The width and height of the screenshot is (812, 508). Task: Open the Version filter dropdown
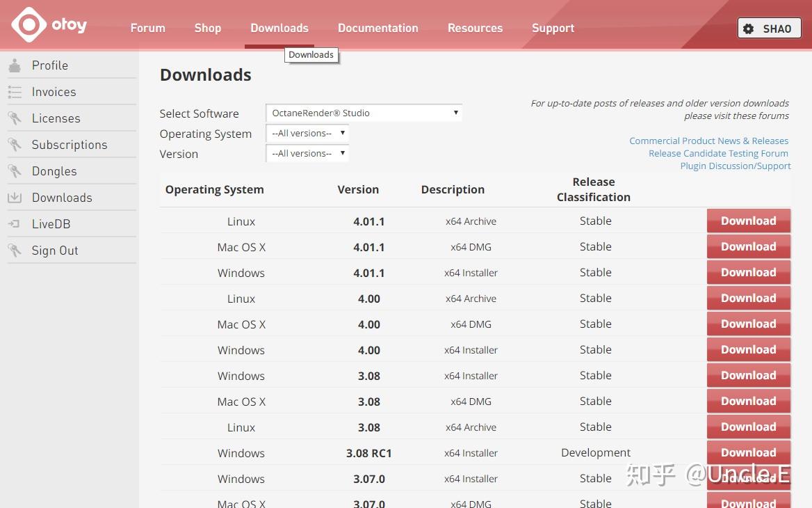pos(307,153)
